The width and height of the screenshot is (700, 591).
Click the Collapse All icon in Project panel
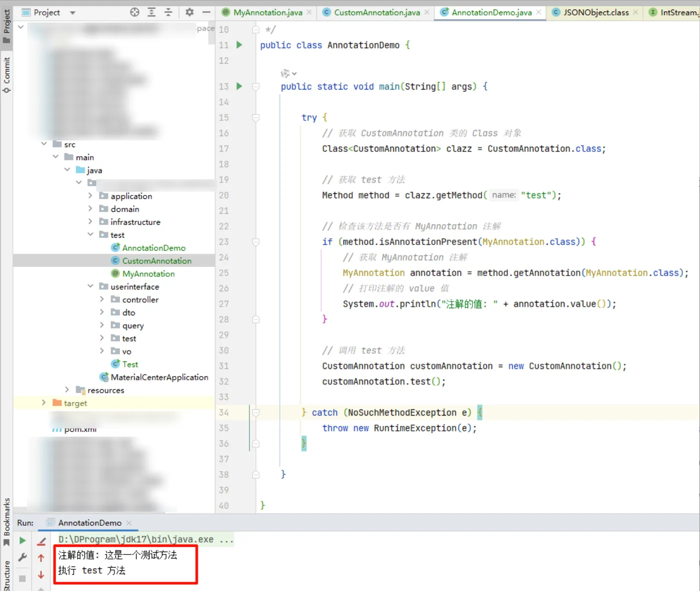click(x=168, y=12)
